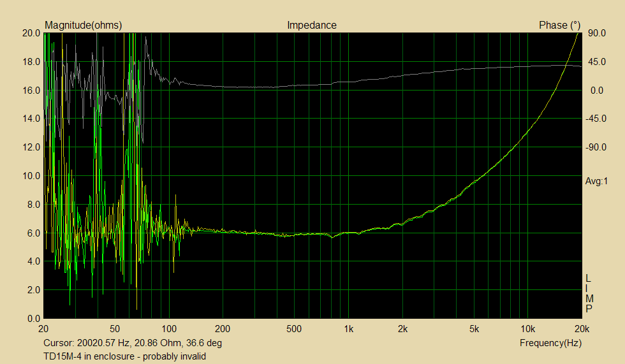
Task: Click the '0.0' magnitude axis value at bottom left
Action: point(33,319)
